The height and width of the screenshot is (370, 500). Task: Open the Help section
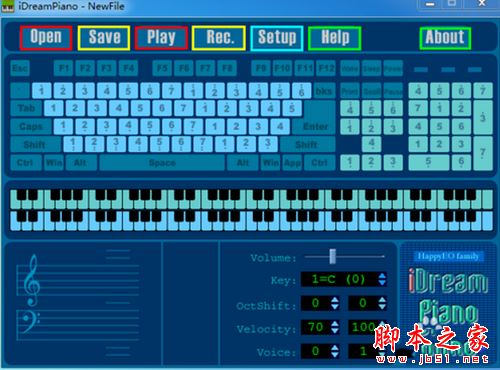click(x=335, y=38)
